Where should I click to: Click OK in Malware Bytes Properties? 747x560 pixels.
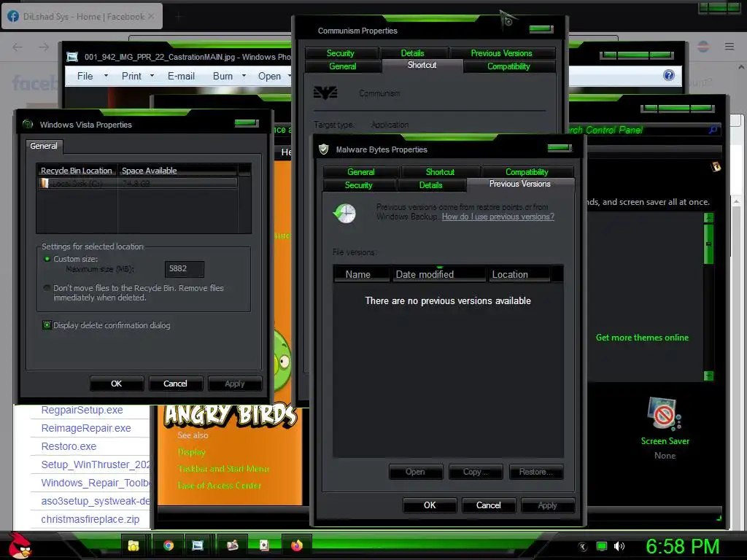coord(430,505)
